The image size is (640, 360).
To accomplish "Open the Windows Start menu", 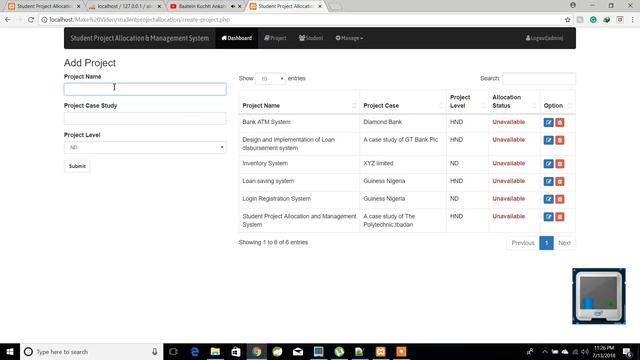I will coord(10,351).
